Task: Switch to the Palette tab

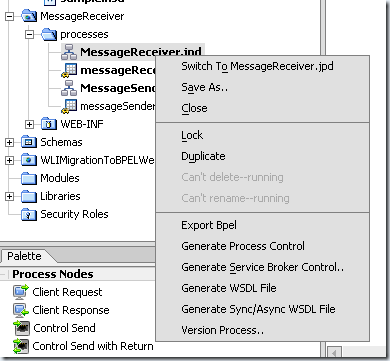Action: point(24,256)
